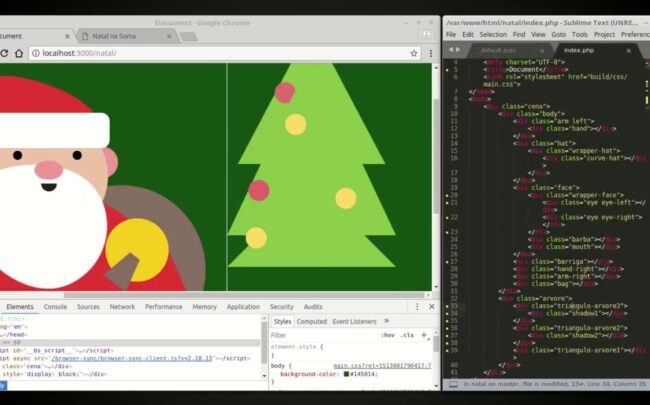Open the Sources DevTools tab
Viewport: 650px width, 405px height.
click(88, 307)
